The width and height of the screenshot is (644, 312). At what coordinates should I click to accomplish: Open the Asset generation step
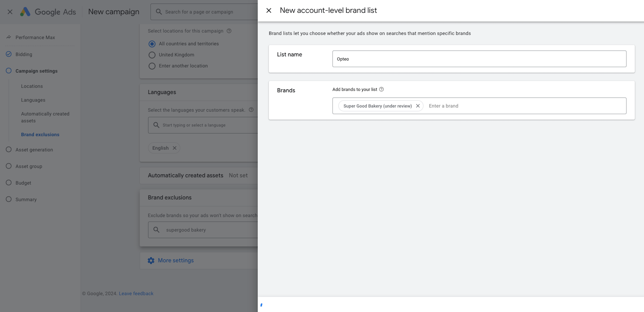click(34, 150)
